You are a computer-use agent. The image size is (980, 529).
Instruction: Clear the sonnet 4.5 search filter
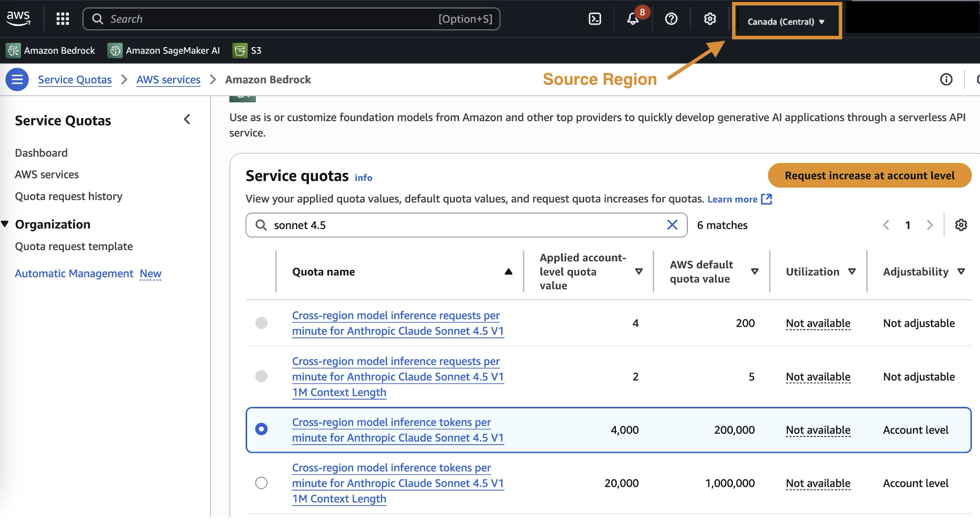(672, 225)
